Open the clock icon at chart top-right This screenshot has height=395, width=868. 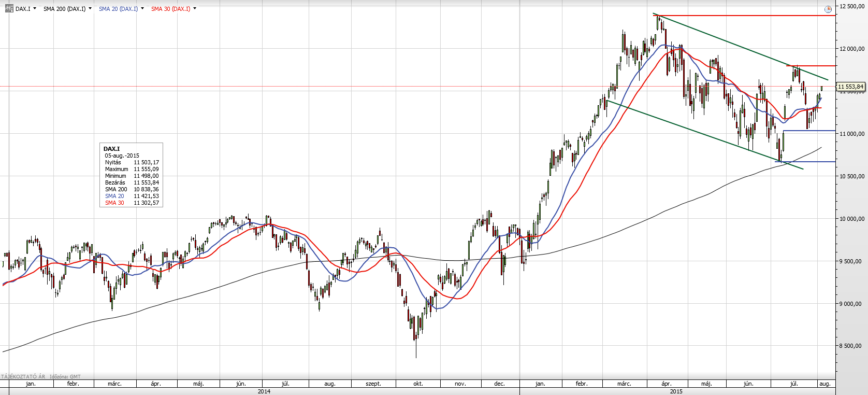(828, 9)
